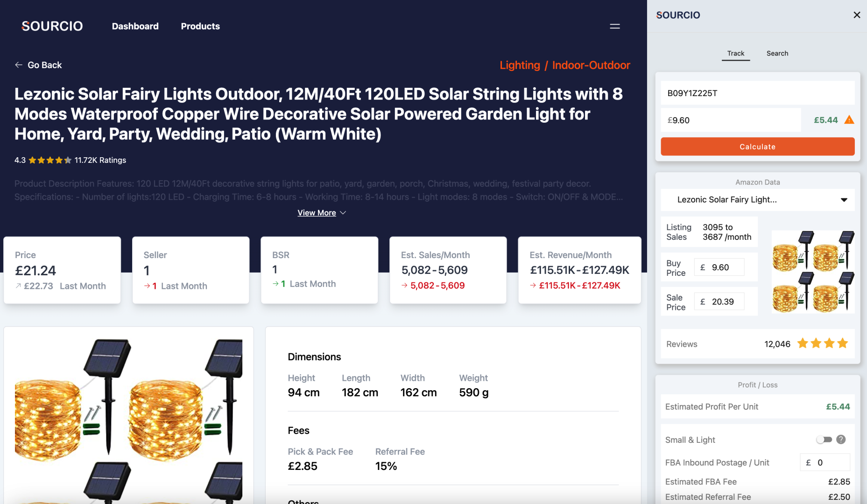Click the help question mark beside Small & Light
Screen dimensions: 867x504
[841, 439]
